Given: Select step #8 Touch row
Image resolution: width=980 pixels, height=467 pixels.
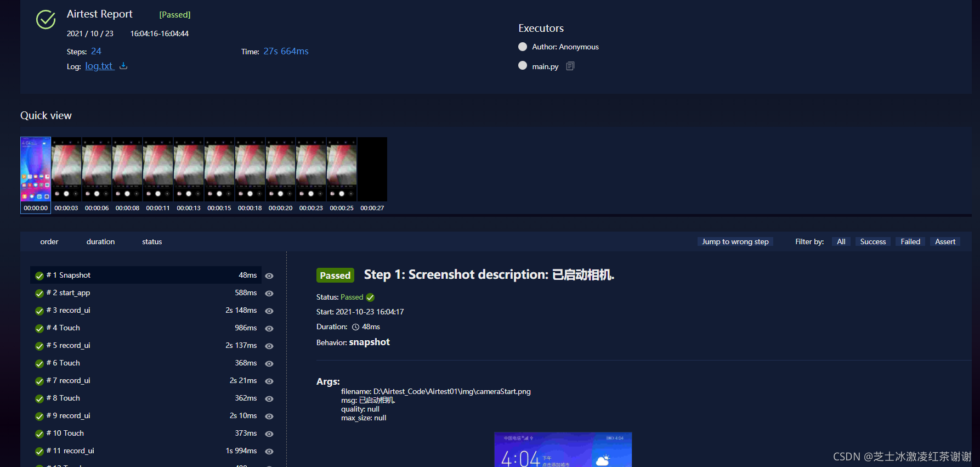Looking at the screenshot, I should 146,398.
